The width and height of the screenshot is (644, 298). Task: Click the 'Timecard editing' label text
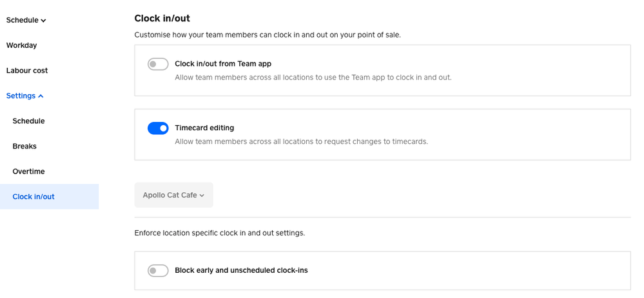(x=204, y=128)
